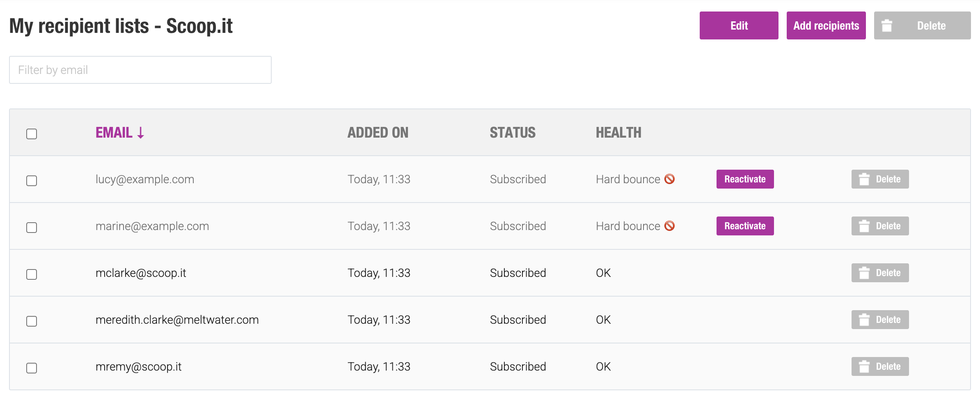The image size is (980, 410).
Task: Click the trash icon in the mremy@scoop.it row
Action: [864, 366]
